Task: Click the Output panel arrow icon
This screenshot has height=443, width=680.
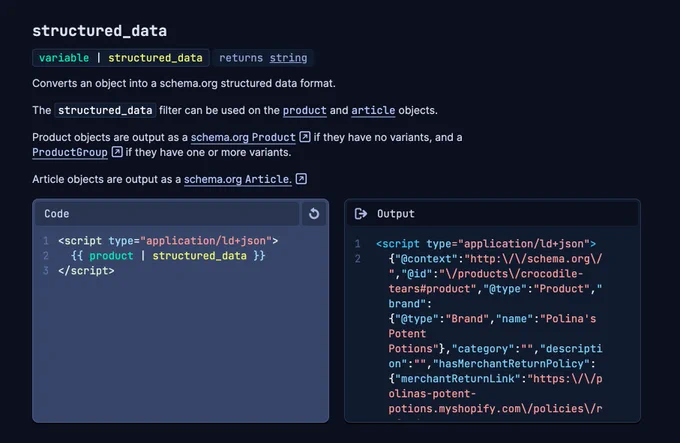Action: click(360, 214)
